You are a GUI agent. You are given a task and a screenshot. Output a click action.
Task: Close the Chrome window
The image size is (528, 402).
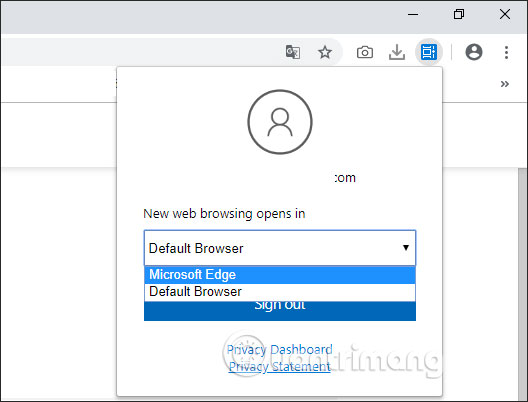(505, 14)
